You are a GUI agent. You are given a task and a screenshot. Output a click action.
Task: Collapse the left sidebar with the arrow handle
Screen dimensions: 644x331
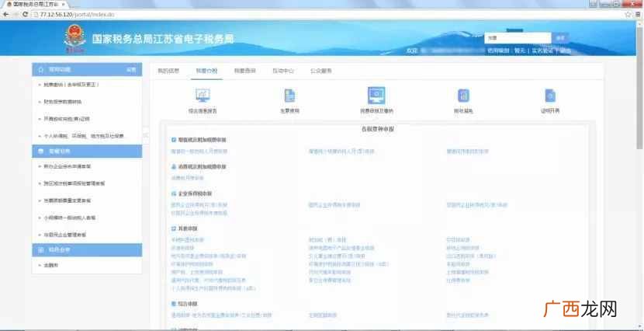(145, 135)
